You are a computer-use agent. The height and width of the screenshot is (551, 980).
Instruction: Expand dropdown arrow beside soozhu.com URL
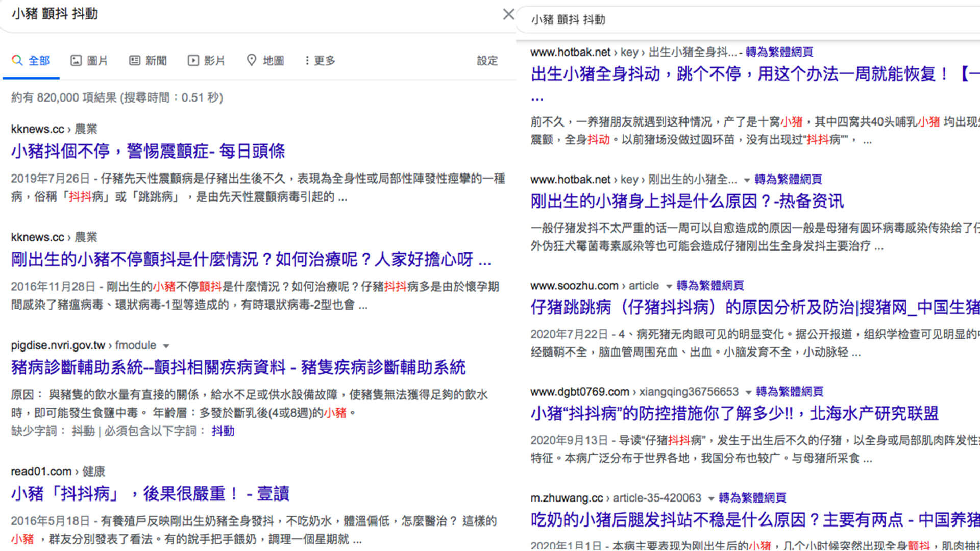point(669,286)
